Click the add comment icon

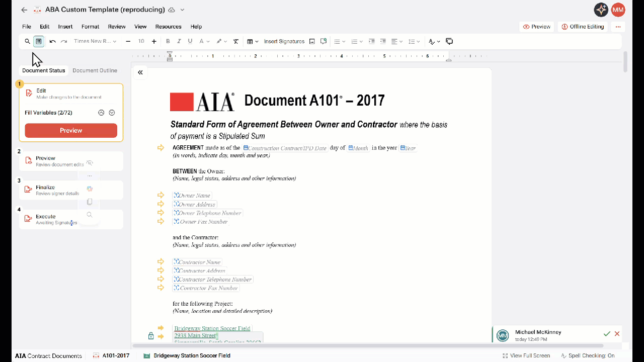tap(324, 41)
